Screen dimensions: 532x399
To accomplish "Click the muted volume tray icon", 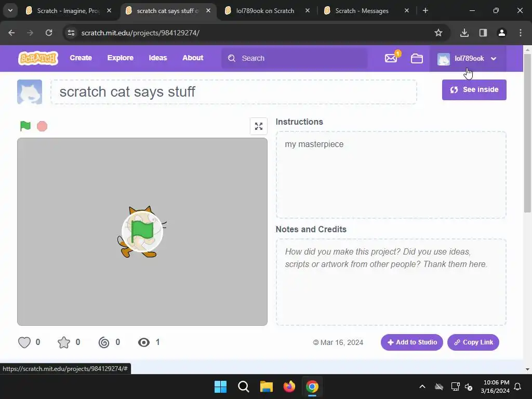I will [x=469, y=387].
